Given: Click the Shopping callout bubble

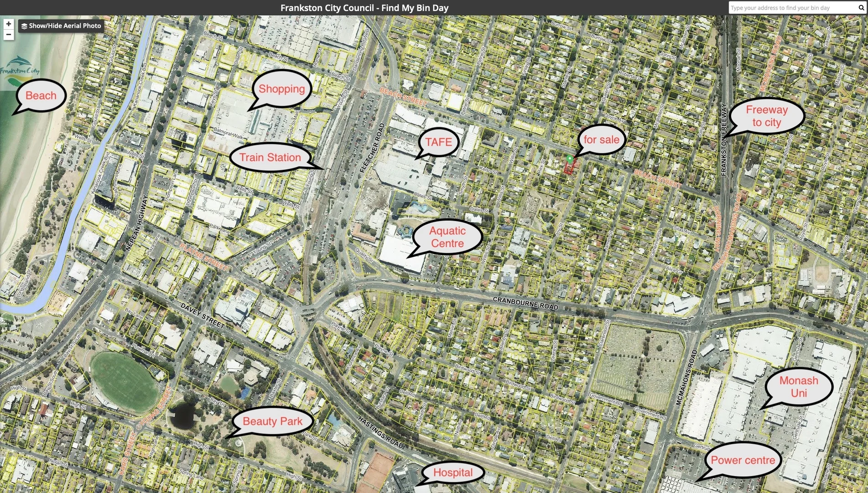Looking at the screenshot, I should pos(281,89).
